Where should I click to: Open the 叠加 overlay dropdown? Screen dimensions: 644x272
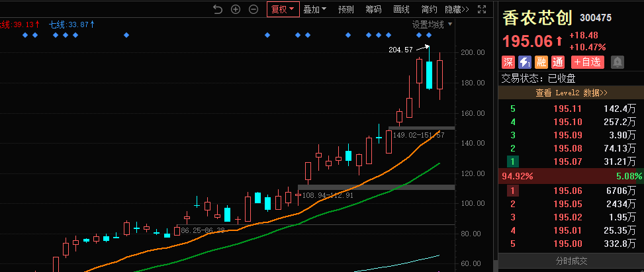pos(314,9)
